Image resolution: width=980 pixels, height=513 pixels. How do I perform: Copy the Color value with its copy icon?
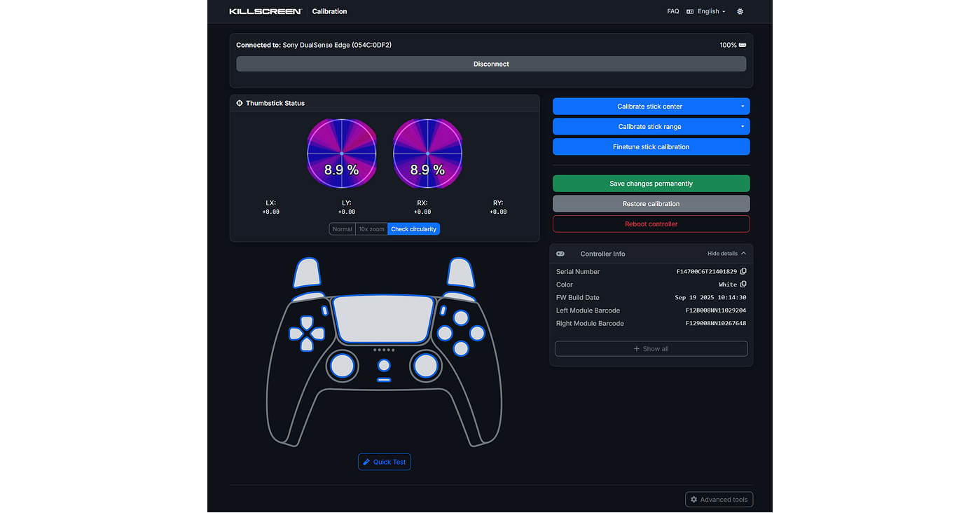tap(743, 285)
